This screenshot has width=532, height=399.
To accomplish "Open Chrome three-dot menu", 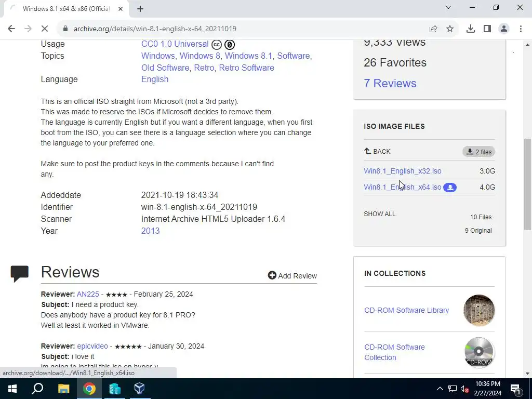I will (x=521, y=29).
